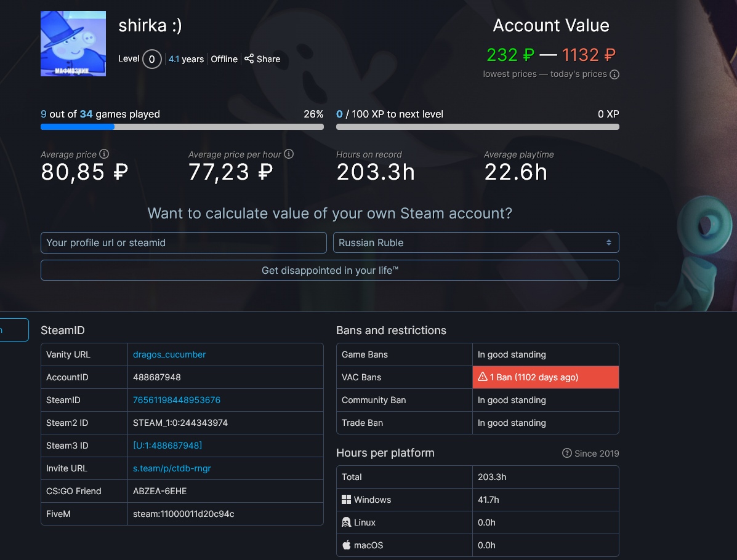
Task: Click Trade Ban In good standing cell
Action: pos(546,423)
